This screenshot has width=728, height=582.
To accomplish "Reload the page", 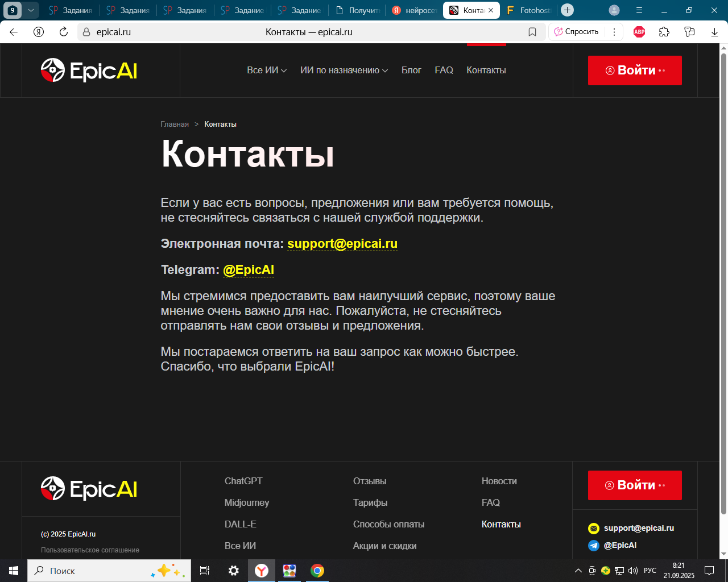I will (64, 32).
